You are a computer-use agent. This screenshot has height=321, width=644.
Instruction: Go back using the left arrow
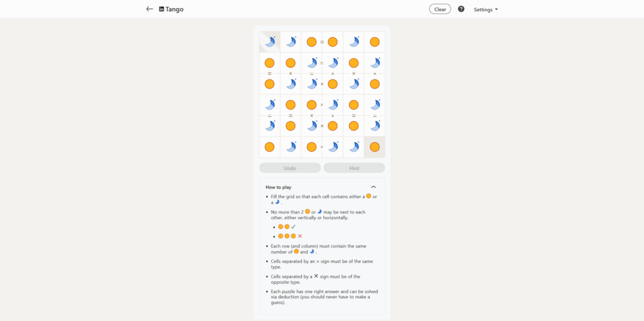(150, 9)
